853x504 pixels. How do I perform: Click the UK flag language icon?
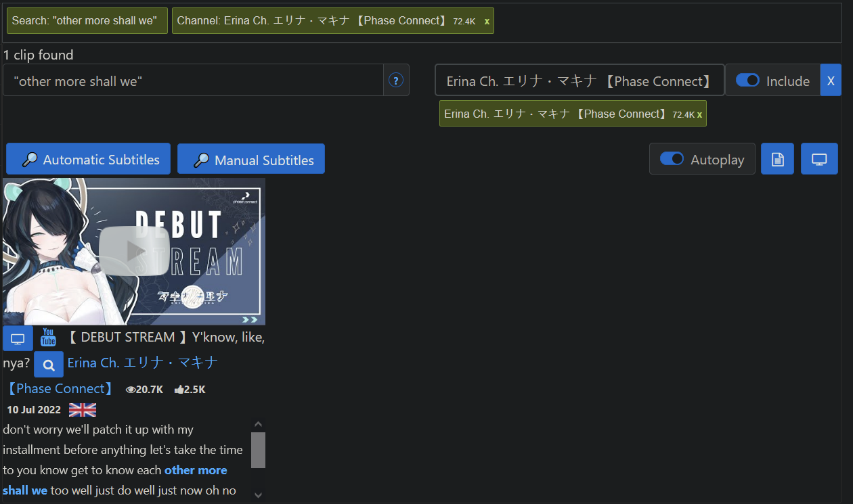coord(83,410)
